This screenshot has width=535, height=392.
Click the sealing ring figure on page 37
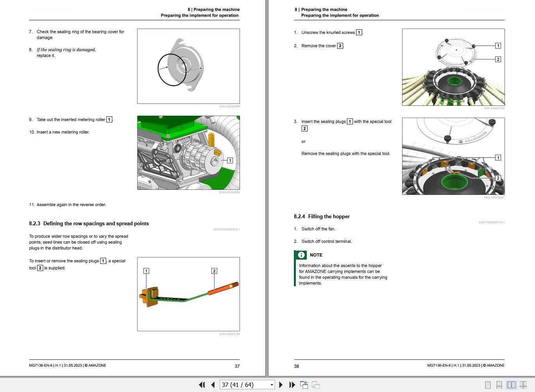[x=188, y=66]
